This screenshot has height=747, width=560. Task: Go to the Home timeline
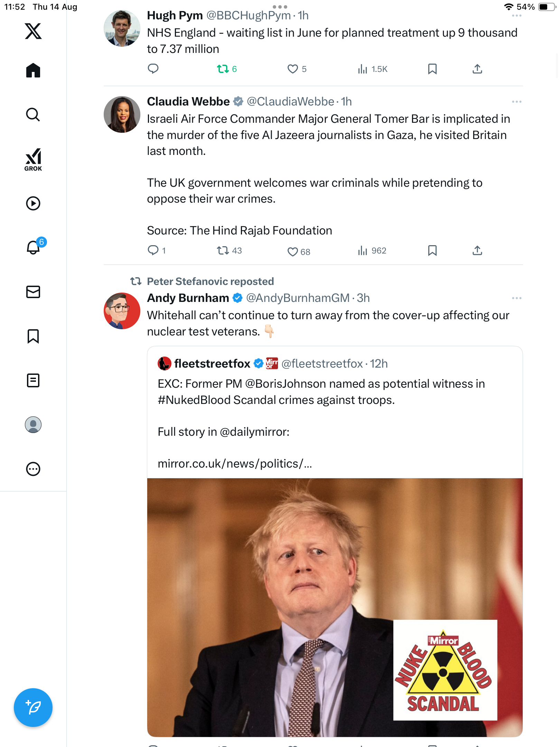tap(33, 71)
